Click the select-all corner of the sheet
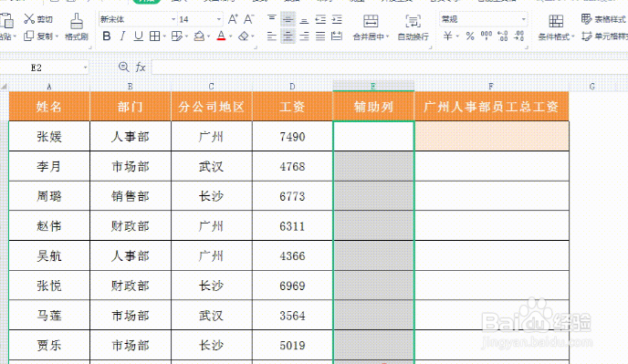Image resolution: width=628 pixels, height=364 pixels. pos(4,86)
